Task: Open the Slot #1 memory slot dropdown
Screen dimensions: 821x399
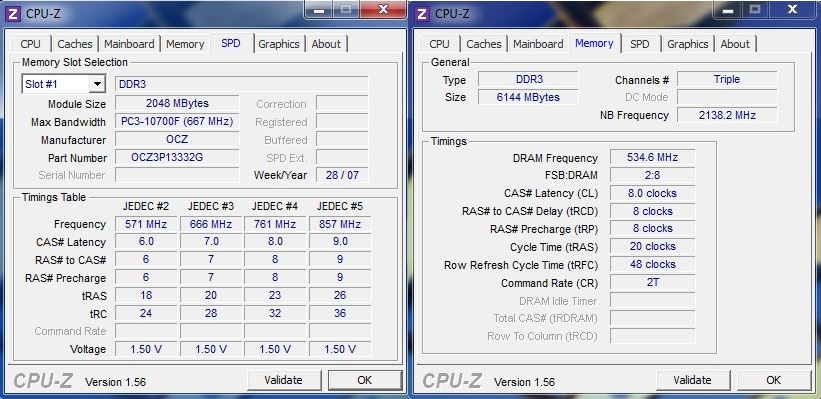Action: coord(97,84)
